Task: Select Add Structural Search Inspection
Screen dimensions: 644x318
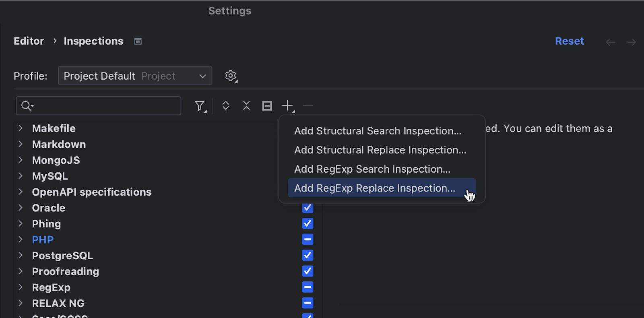Action: click(x=378, y=131)
